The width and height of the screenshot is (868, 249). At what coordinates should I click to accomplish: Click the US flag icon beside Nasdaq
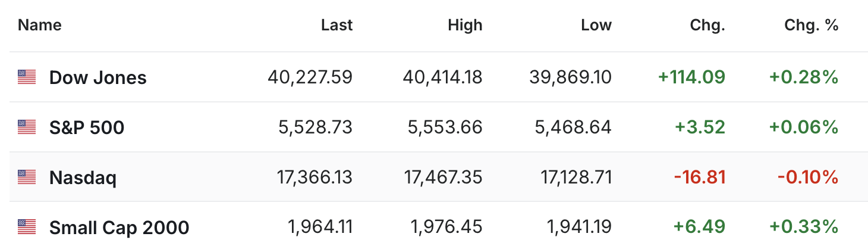coord(27,177)
